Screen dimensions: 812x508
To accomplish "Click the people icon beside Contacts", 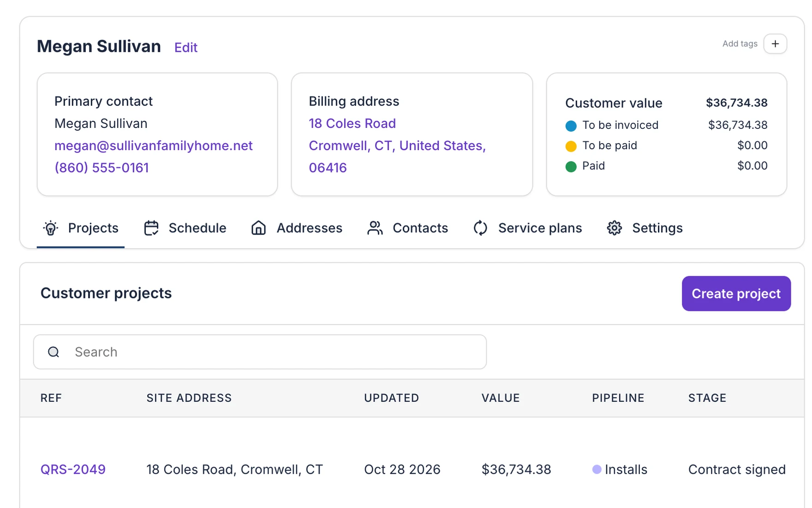I will coord(375,228).
